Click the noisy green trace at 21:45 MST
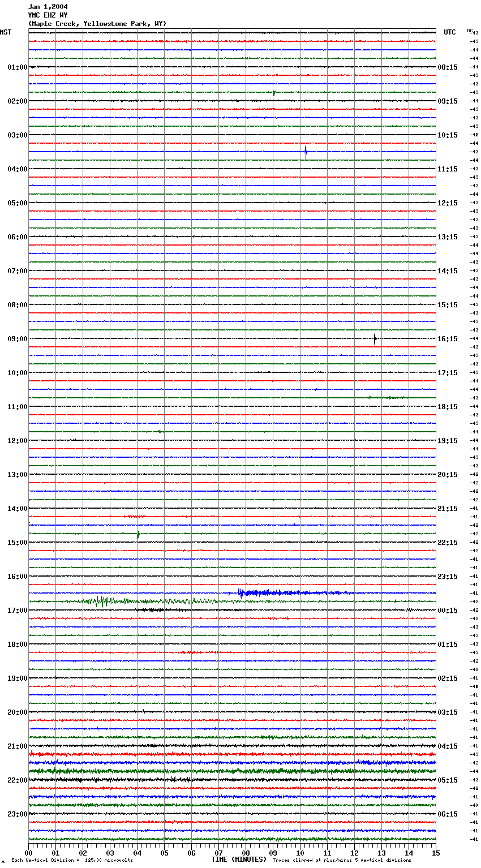 tap(232, 771)
